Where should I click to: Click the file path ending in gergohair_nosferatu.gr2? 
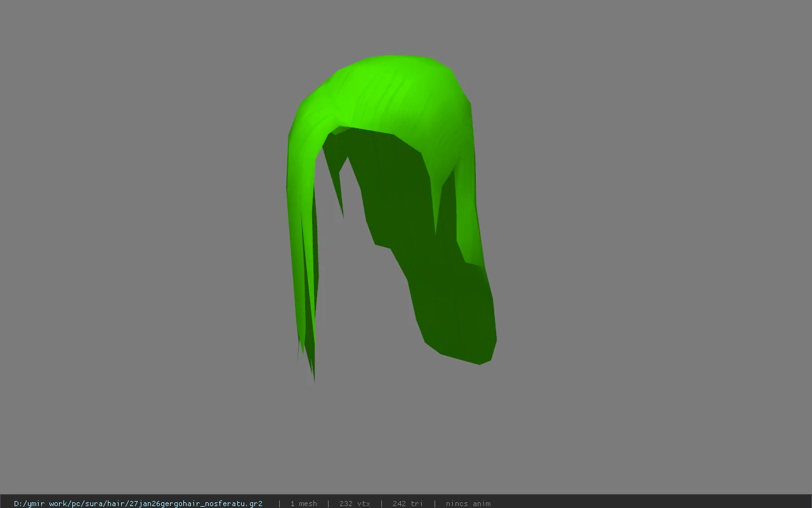pos(138,504)
